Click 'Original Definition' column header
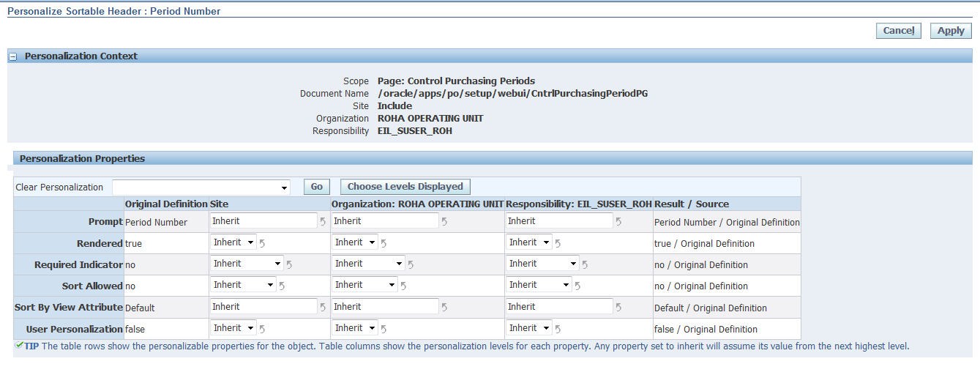The height and width of the screenshot is (375, 980). pos(167,204)
